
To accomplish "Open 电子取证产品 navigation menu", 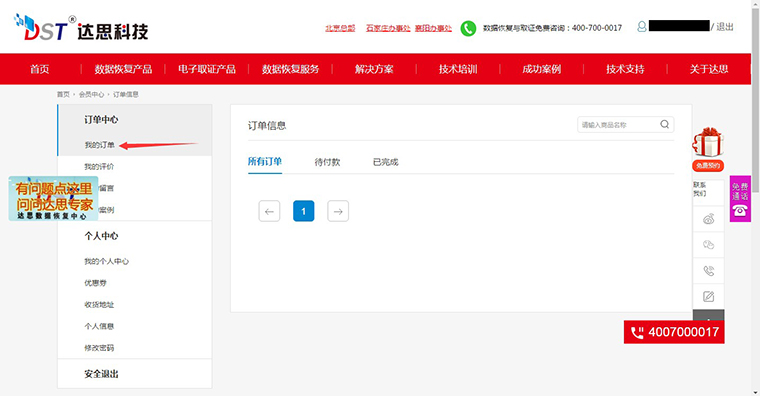I will 207,69.
